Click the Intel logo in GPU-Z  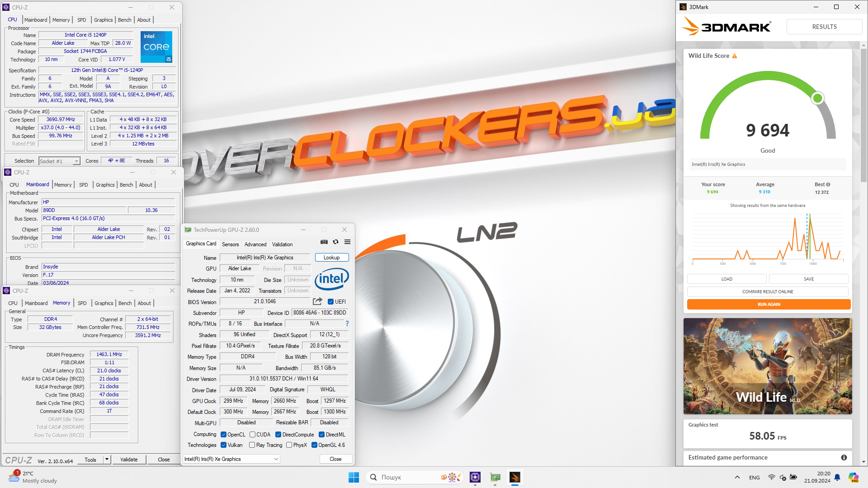pos(332,279)
